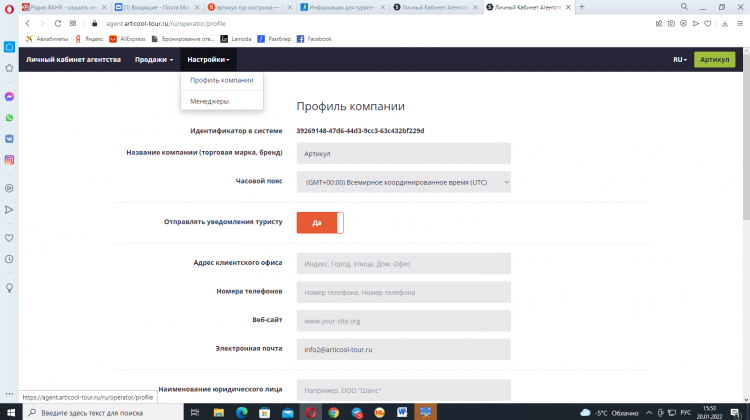Open speed dial grid icon
Viewport: 750px width, 420px height.
pos(73,23)
